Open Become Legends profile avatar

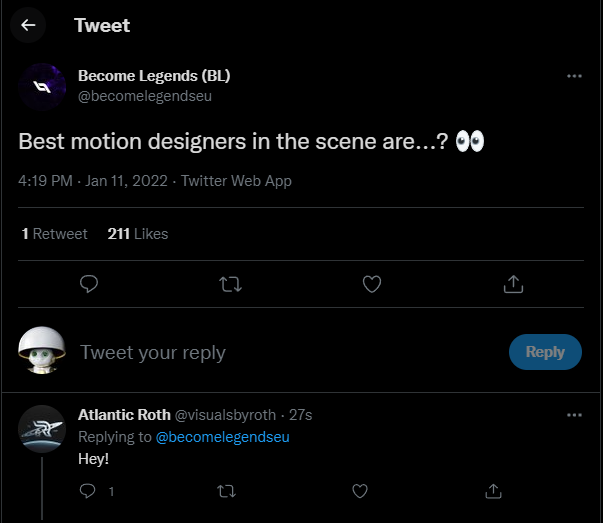point(43,86)
